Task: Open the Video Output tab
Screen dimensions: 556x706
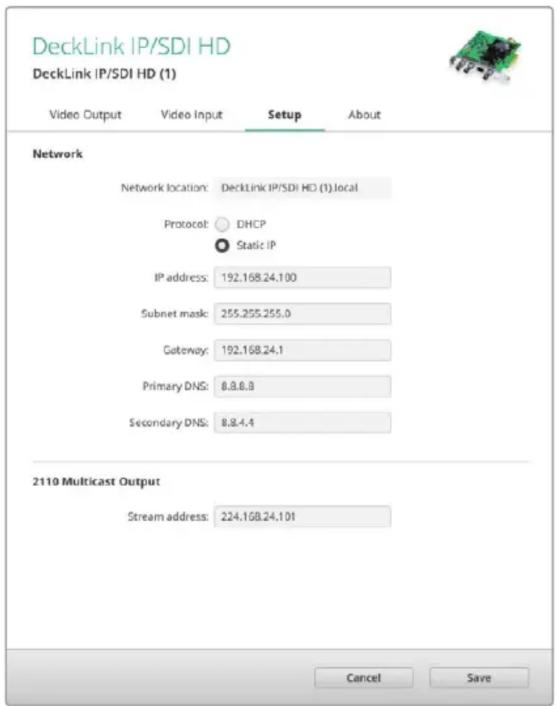Action: click(x=85, y=115)
